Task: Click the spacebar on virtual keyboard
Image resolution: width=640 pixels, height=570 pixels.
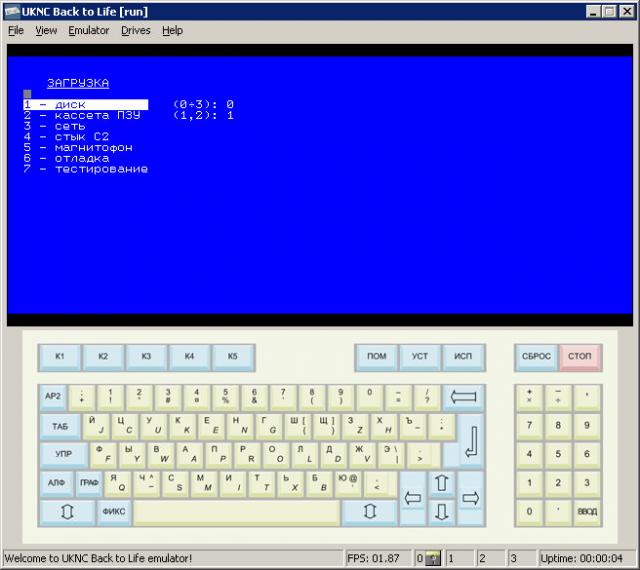Action: point(236,512)
